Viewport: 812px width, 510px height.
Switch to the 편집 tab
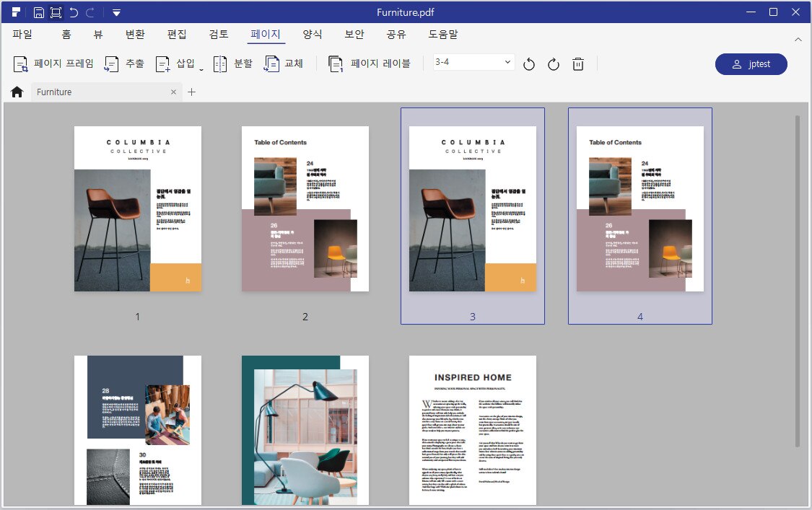tap(177, 34)
